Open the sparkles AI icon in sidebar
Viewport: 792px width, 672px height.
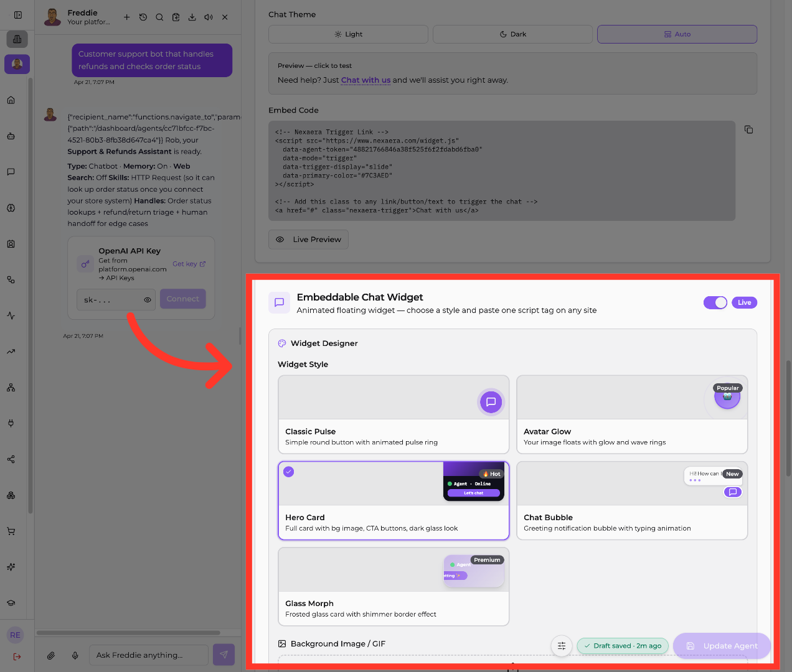click(x=11, y=567)
